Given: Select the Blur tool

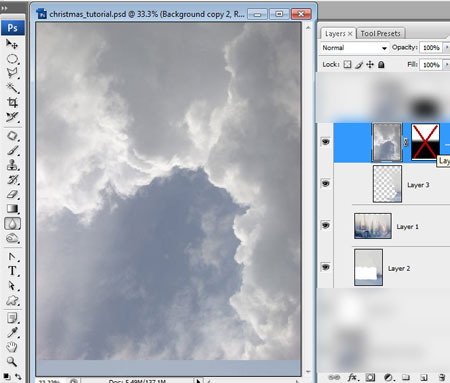Looking at the screenshot, I should pos(12,224).
